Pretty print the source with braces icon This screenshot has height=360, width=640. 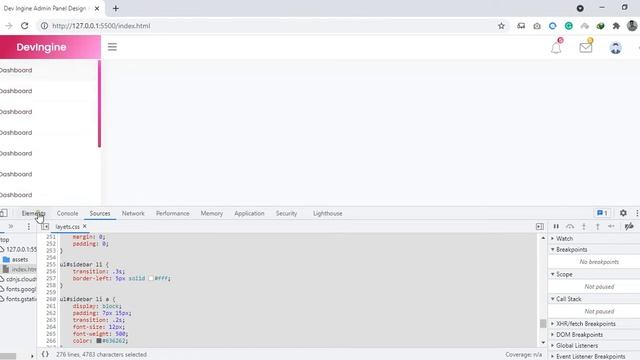pos(45,354)
